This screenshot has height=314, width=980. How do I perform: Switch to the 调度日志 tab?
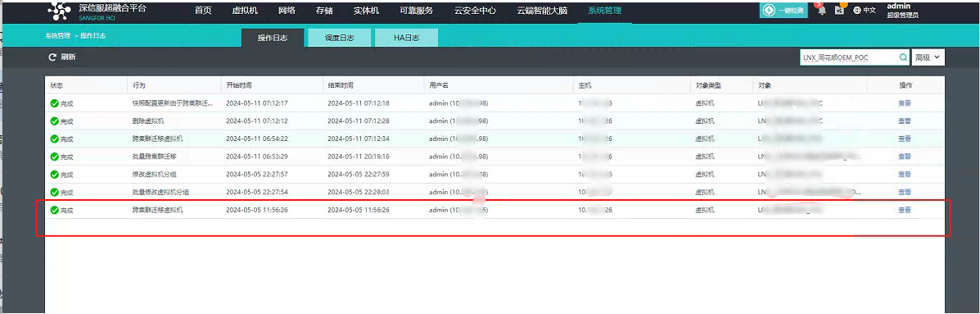tap(340, 38)
